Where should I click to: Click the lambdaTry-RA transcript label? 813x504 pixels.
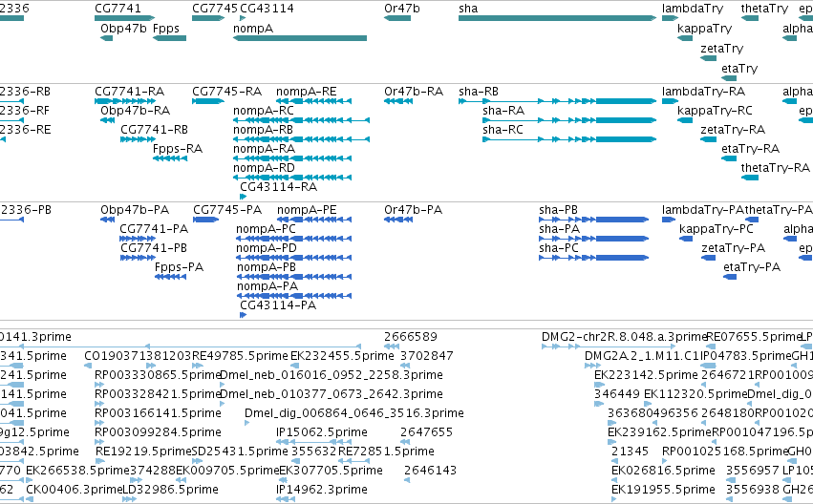703,92
